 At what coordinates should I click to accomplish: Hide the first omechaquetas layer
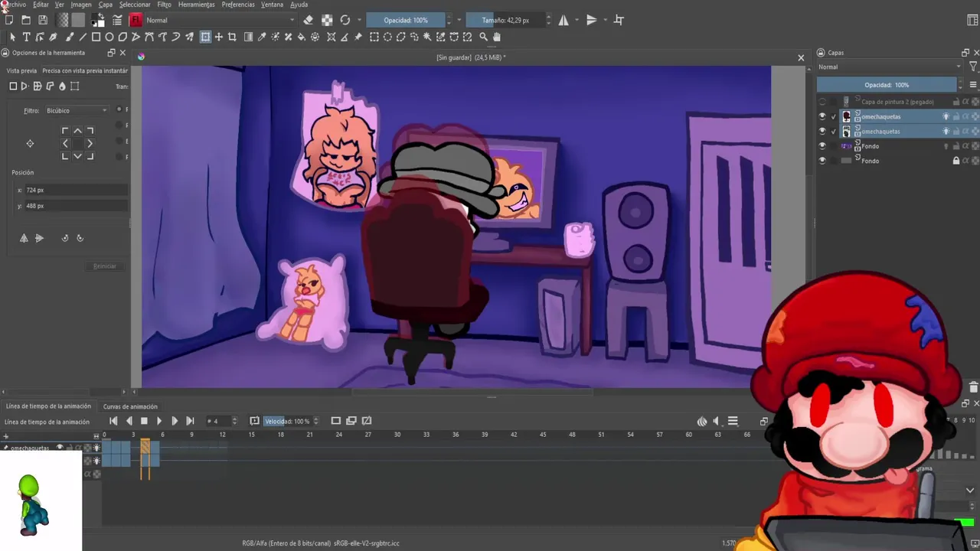coord(822,116)
